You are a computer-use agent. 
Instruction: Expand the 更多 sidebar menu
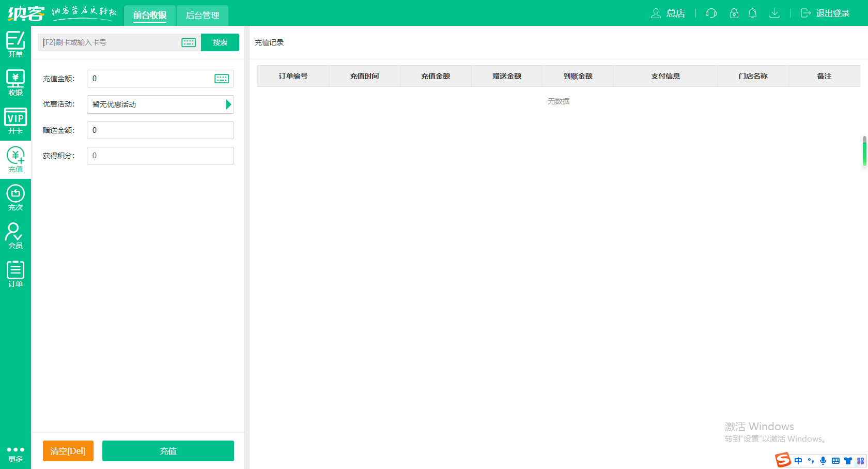[16, 453]
